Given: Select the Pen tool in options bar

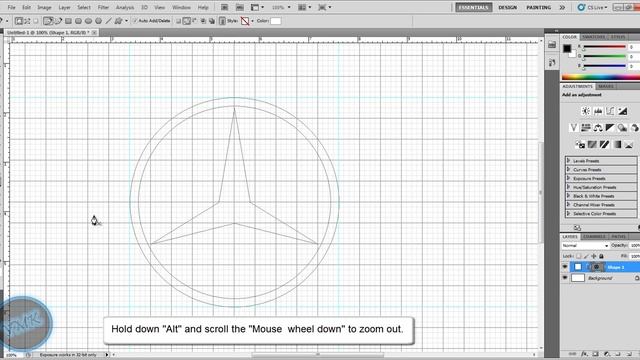Looking at the screenshot, I should [48, 21].
